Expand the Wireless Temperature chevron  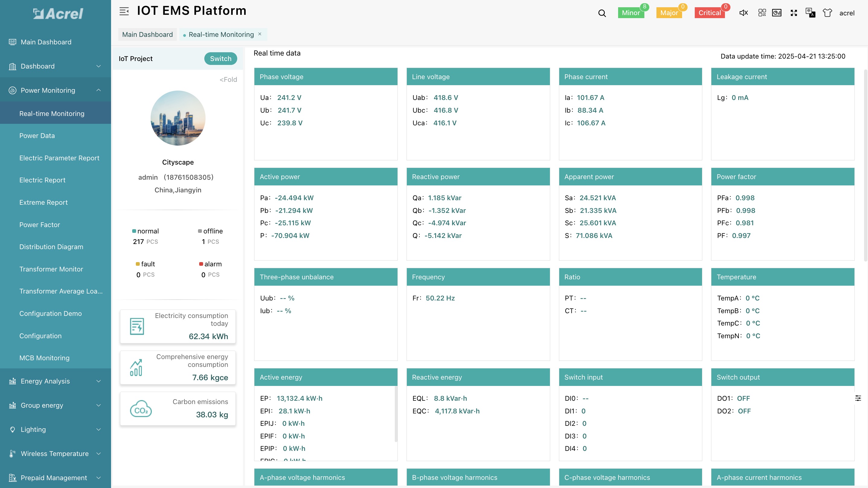click(x=98, y=454)
